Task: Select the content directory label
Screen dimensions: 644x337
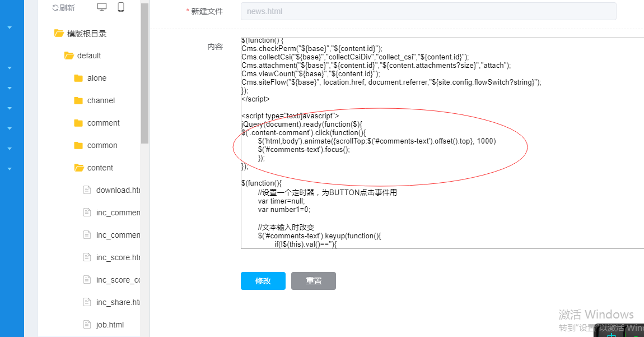Action: (x=100, y=168)
